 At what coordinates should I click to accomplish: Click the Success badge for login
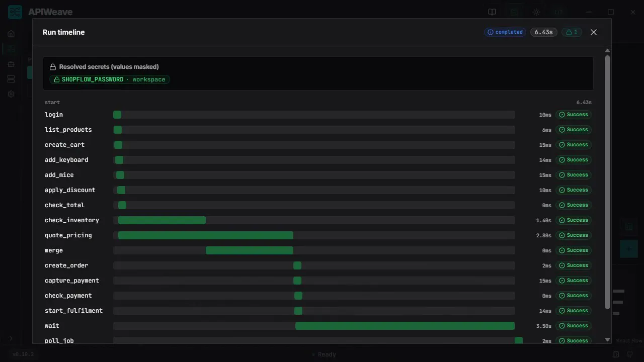(x=574, y=115)
